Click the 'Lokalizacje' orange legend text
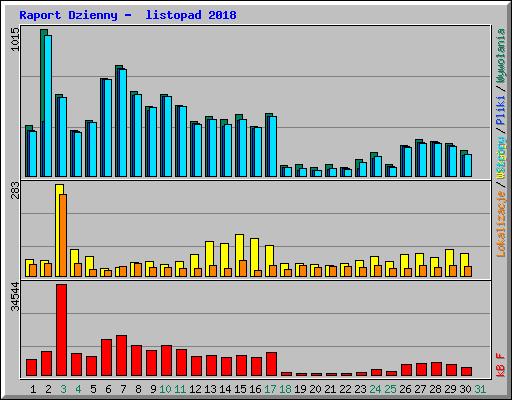Image resolution: width=512 pixels, height=400 pixels. 501,224
